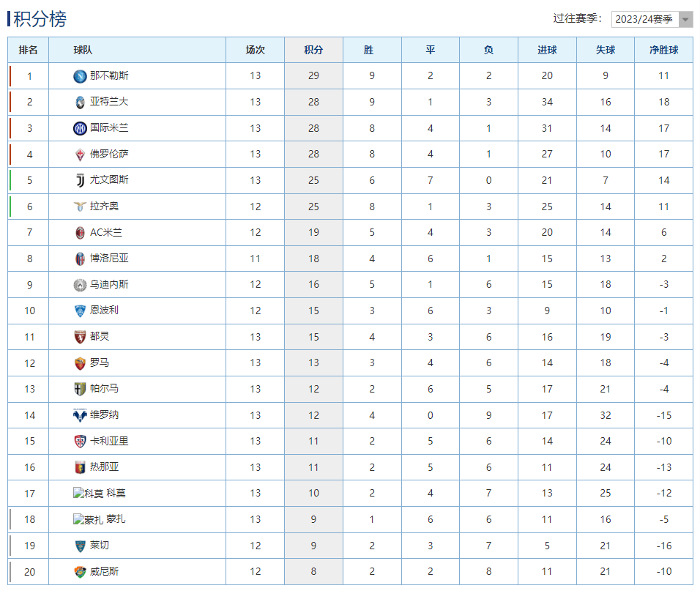Viewport: 700px width, 591px height.
Task: Click the Atalanta (亚特兰大) team logo
Action: [x=80, y=103]
